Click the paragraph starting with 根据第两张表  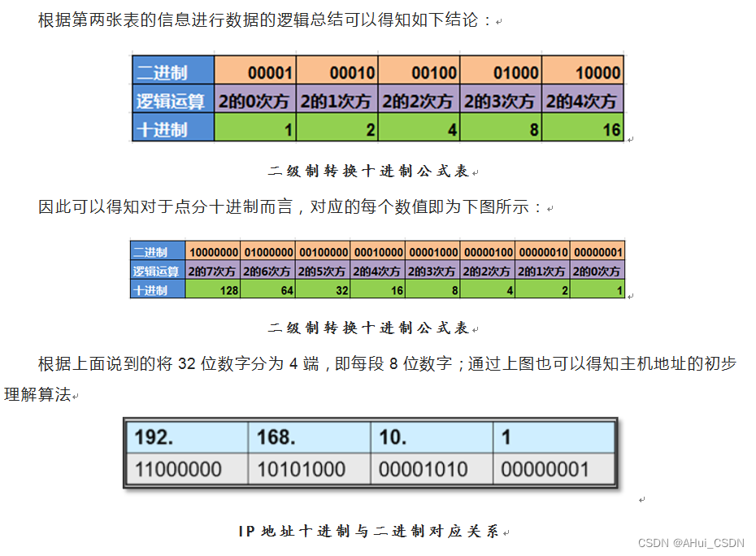coord(268,20)
